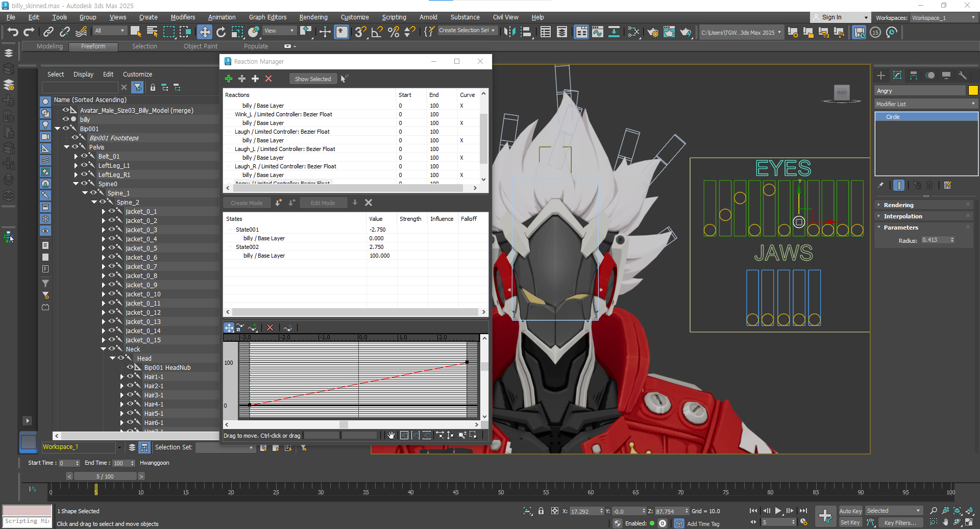Open the Scripting menu
Viewport: 980px width, 529px height.
[x=394, y=17]
